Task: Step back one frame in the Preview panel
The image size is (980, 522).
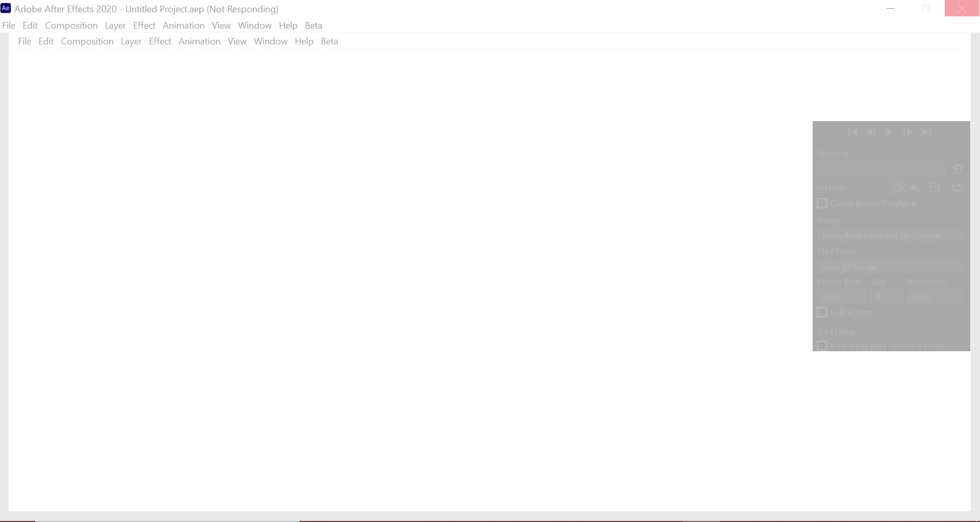Action: pyautogui.click(x=870, y=132)
